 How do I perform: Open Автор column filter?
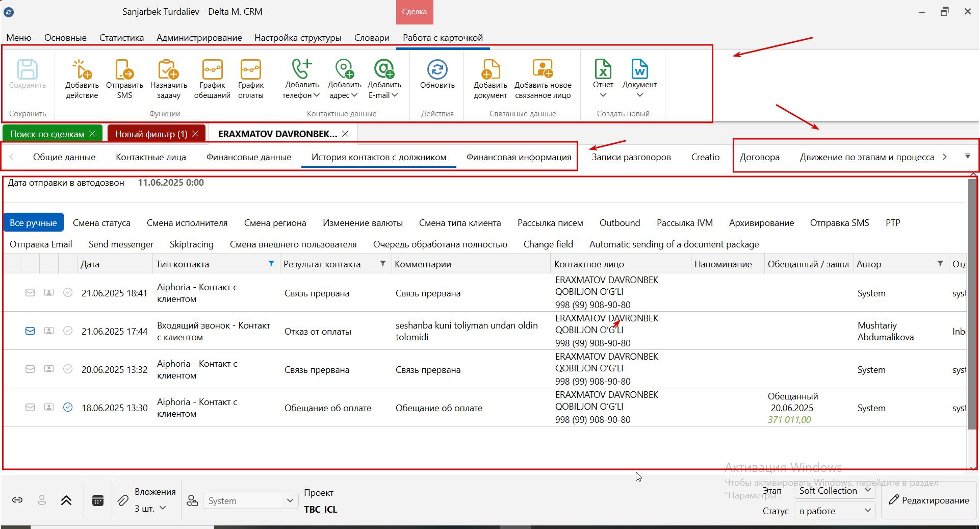click(x=940, y=264)
